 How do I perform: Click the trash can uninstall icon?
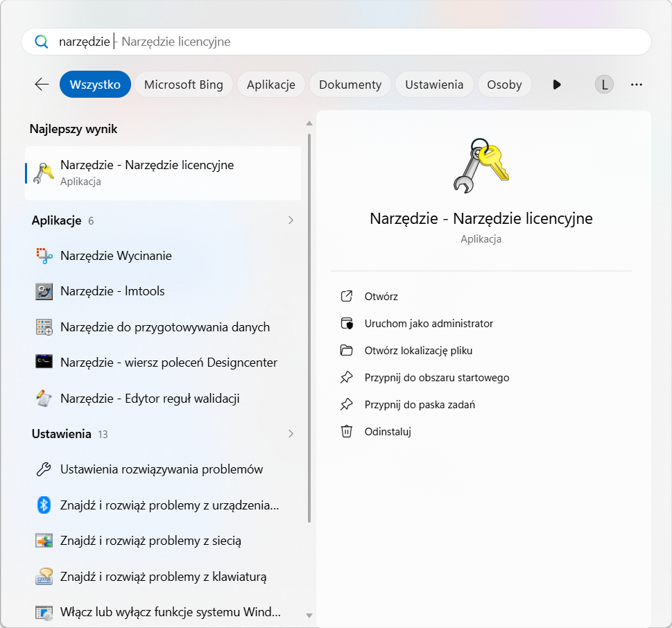tap(346, 431)
